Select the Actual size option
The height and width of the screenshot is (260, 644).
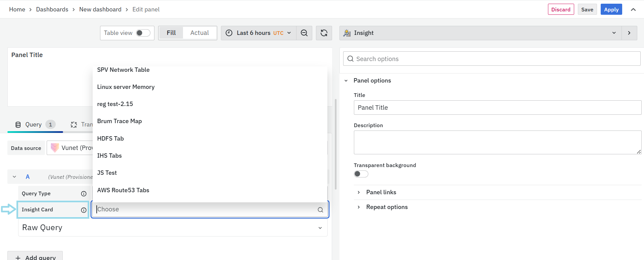point(199,33)
